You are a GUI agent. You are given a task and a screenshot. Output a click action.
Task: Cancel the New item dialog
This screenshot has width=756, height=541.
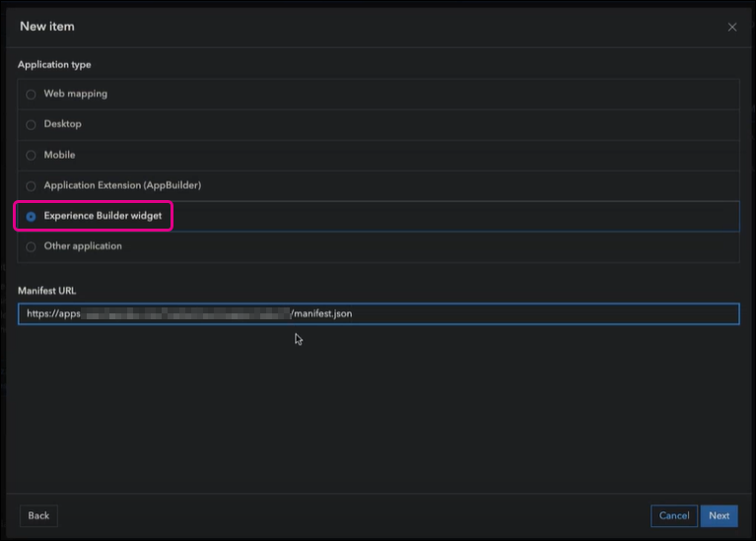(674, 516)
